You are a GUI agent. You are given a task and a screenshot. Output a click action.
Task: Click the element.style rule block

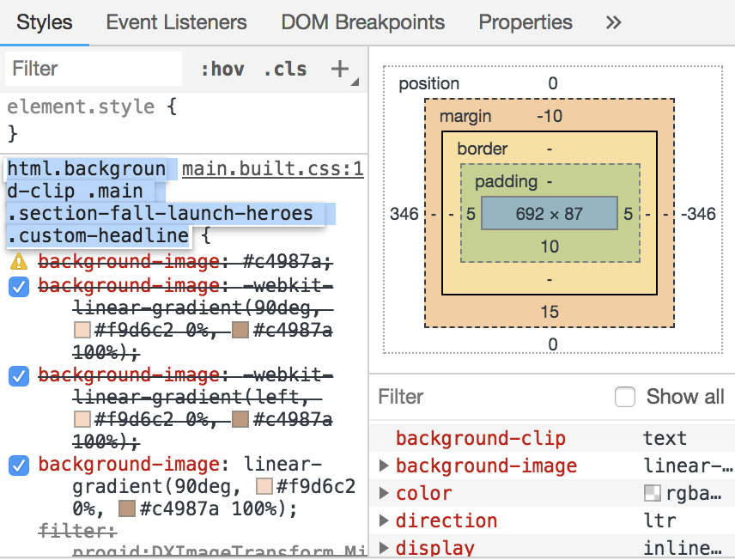[x=184, y=120]
